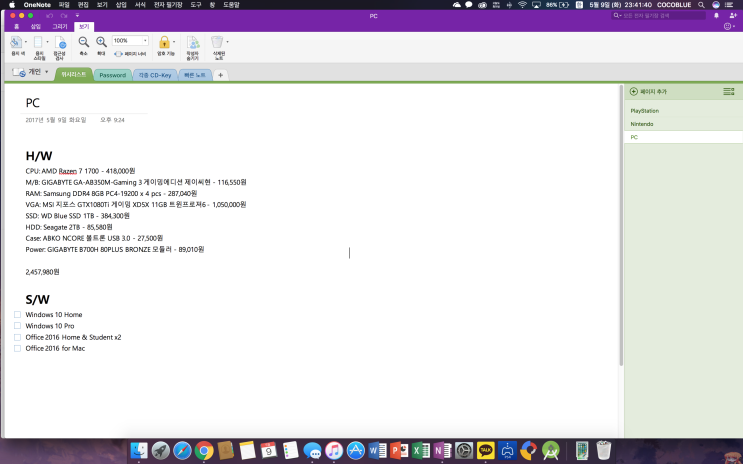
Task: Select the PC page in list
Action: [683, 137]
